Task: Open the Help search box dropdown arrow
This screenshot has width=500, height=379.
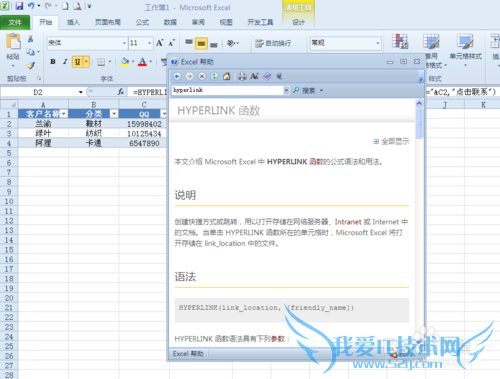Action: pyautogui.click(x=286, y=90)
